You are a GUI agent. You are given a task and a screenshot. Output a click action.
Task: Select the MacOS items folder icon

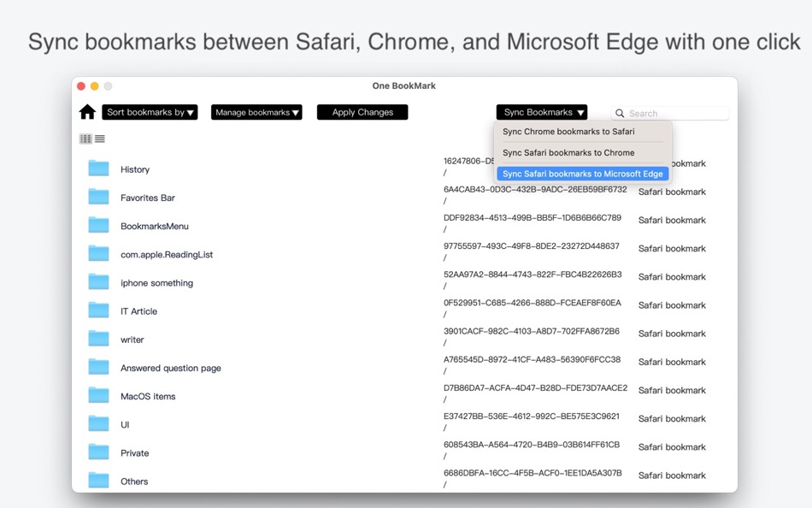pyautogui.click(x=98, y=395)
